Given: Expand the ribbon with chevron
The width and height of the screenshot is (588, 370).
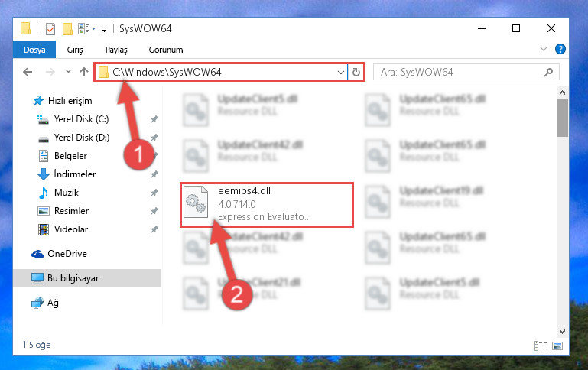Looking at the screenshot, I should point(544,49).
